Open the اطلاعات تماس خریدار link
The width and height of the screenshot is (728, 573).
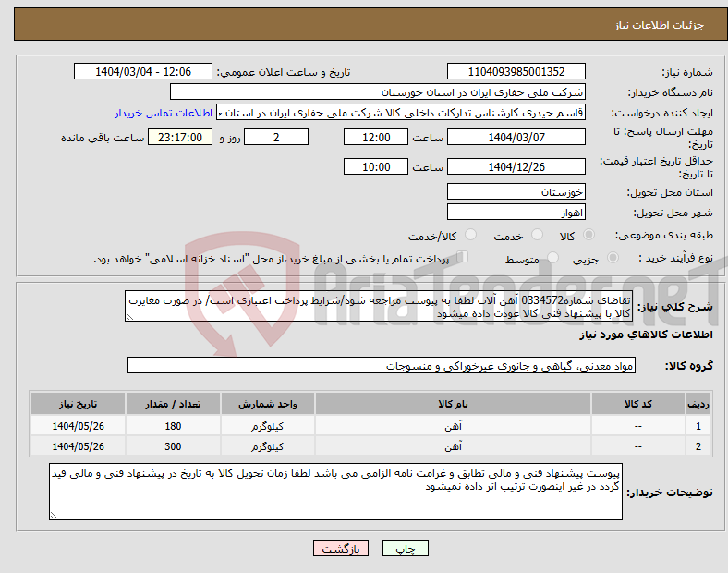click(x=164, y=113)
